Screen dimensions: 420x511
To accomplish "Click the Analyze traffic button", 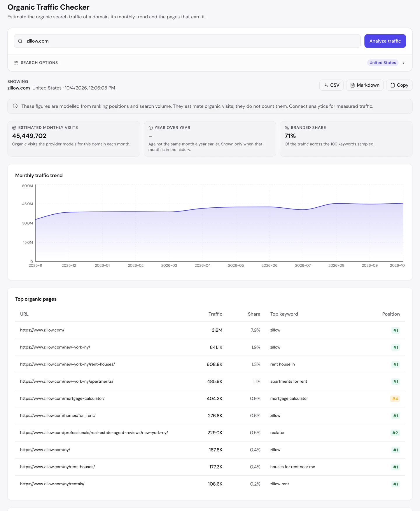I will pos(385,41).
